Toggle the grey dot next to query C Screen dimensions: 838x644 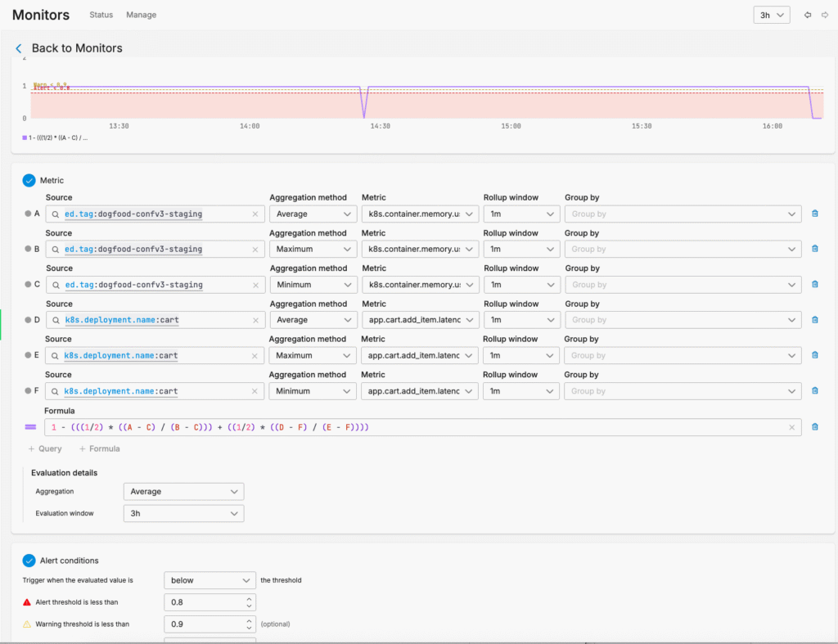tap(28, 285)
